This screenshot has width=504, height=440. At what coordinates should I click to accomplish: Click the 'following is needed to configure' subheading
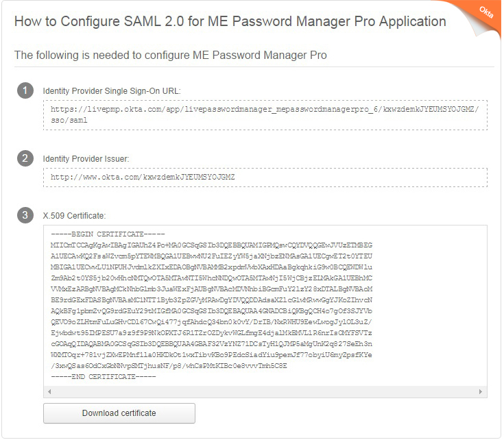pyautogui.click(x=170, y=55)
